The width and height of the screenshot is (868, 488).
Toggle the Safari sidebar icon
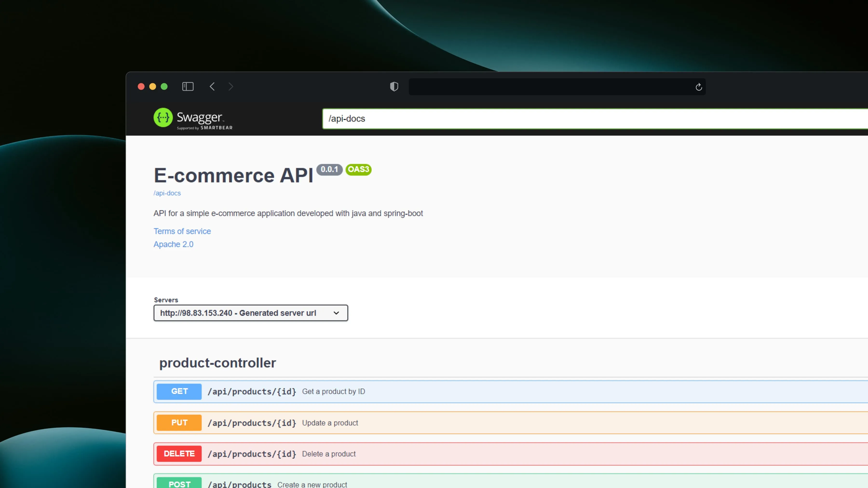[188, 87]
